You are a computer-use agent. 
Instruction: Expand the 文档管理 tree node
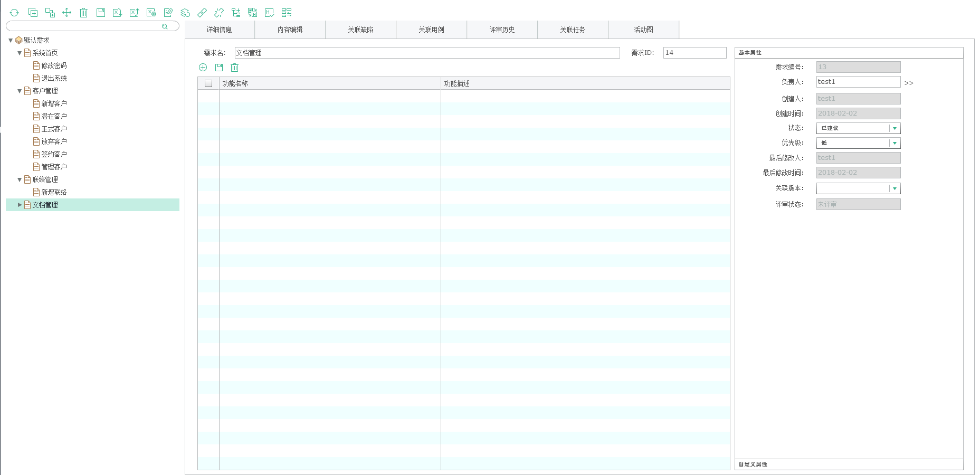[20, 205]
